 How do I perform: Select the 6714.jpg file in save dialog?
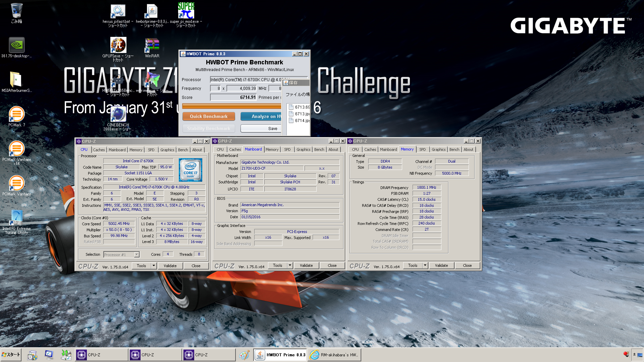click(x=299, y=120)
